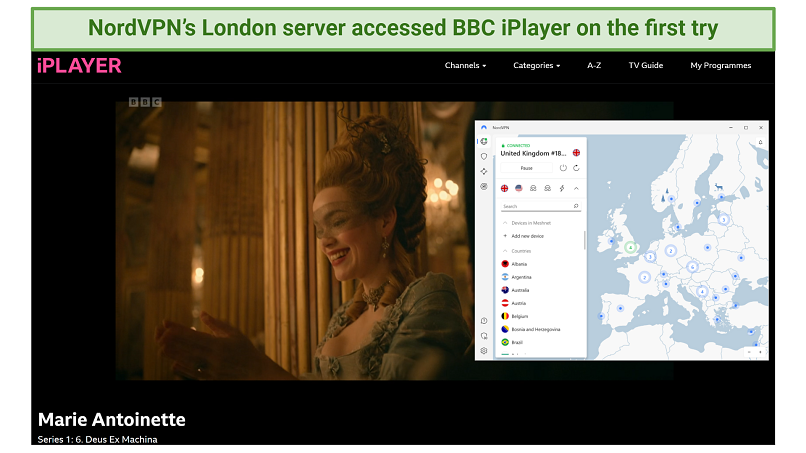The image size is (806, 453).
Task: Click the reconnect refresh icon in NordVPN
Action: coord(576,168)
